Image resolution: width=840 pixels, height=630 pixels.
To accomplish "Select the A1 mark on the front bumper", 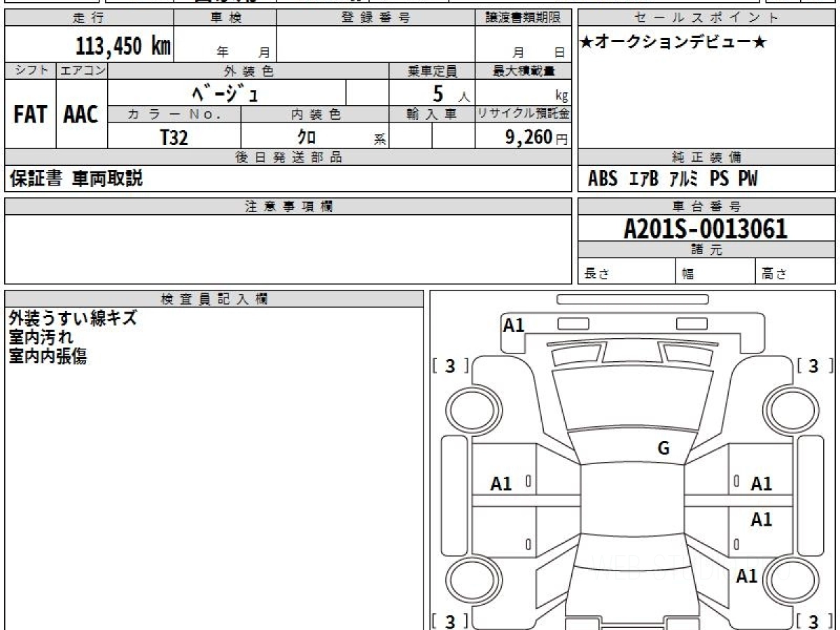I will coord(514,325).
